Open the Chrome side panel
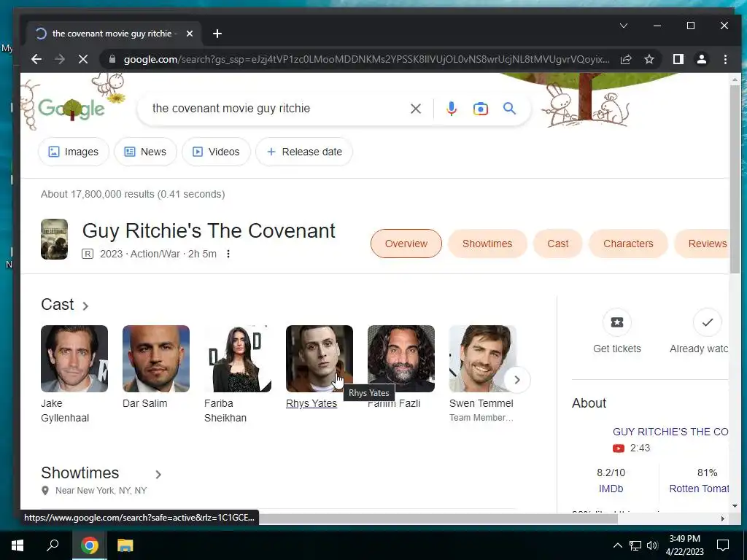This screenshot has height=560, width=747. (x=678, y=59)
